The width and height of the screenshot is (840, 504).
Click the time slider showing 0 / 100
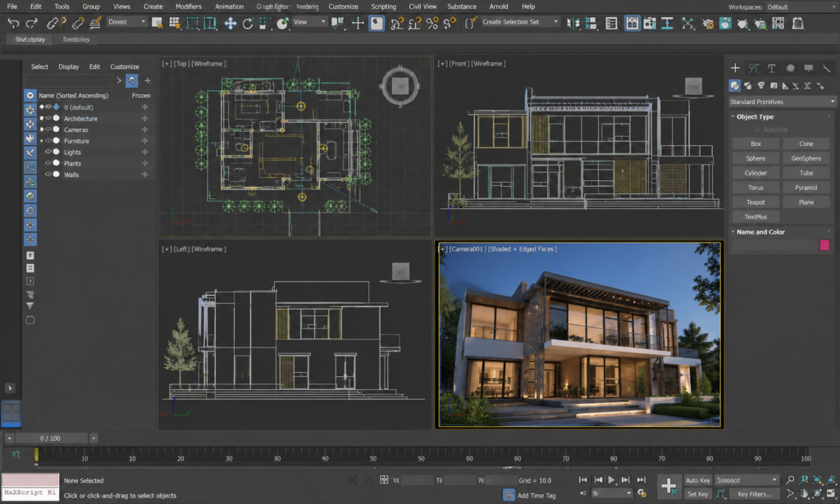pos(50,438)
